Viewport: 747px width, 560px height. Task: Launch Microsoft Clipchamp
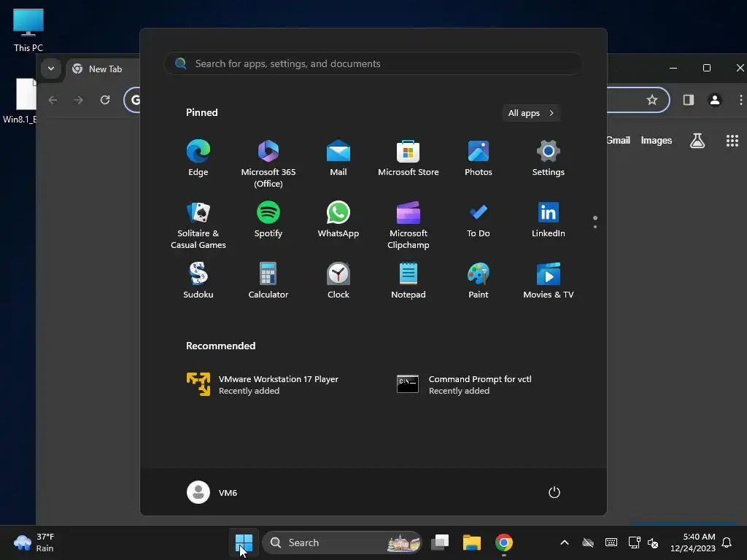coord(409,225)
